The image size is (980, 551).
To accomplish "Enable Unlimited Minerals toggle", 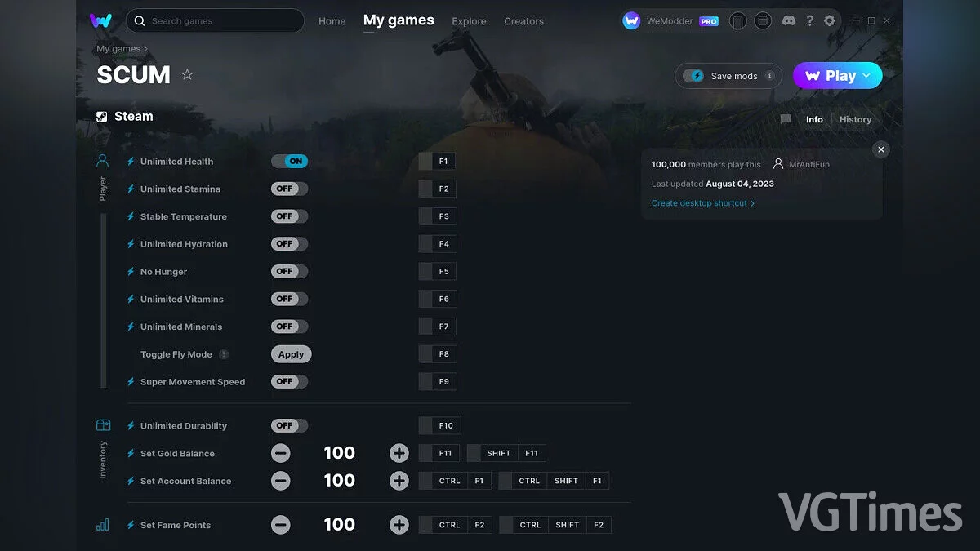I will pyautogui.click(x=289, y=327).
